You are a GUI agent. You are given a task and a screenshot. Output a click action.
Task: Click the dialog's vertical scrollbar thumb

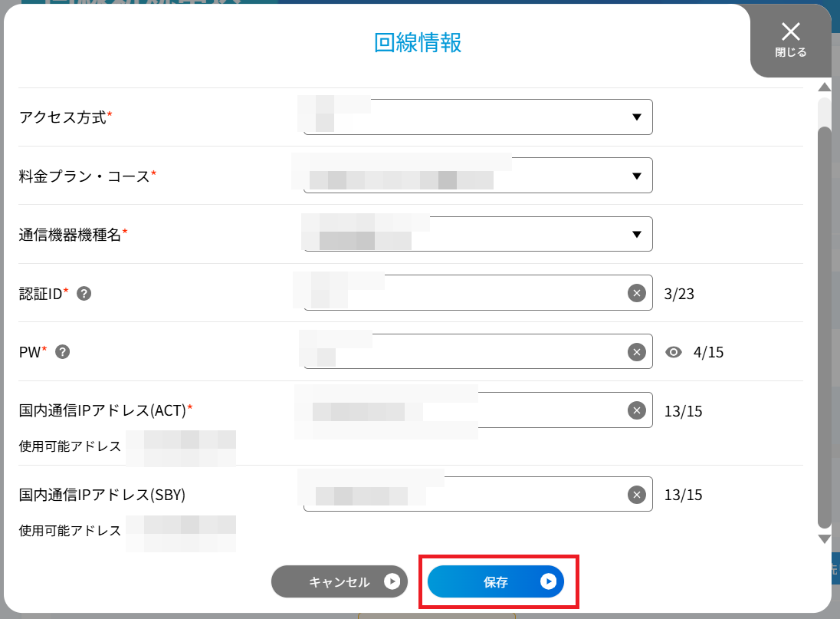(x=825, y=327)
